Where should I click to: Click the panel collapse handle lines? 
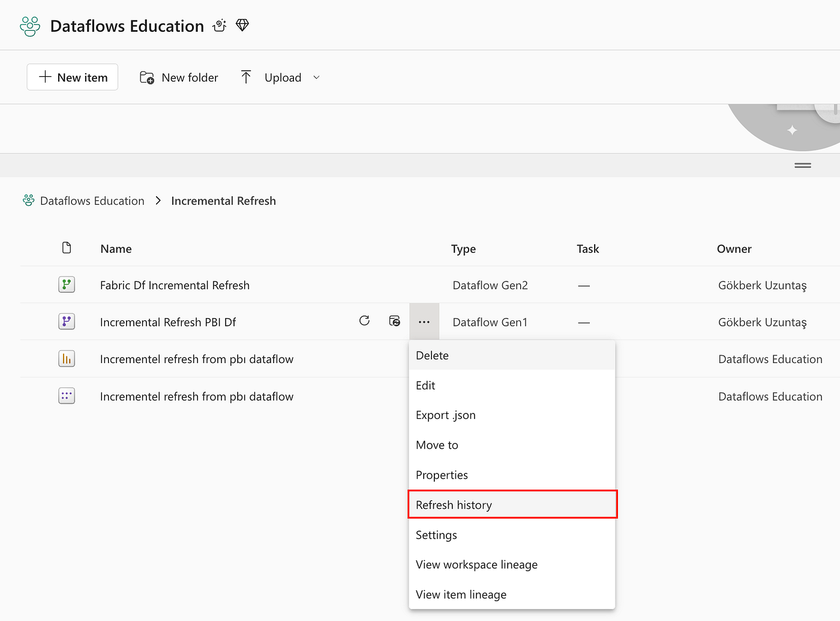pos(802,166)
